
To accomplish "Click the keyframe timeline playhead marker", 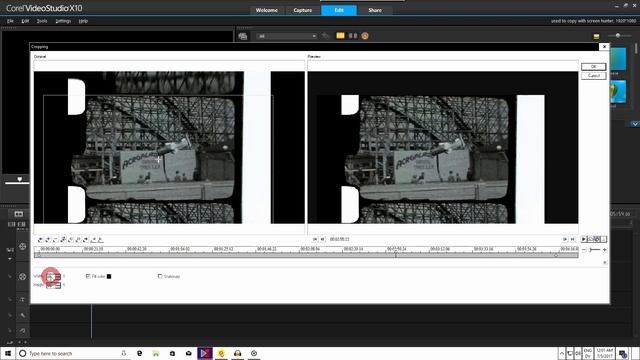I will click(x=395, y=253).
